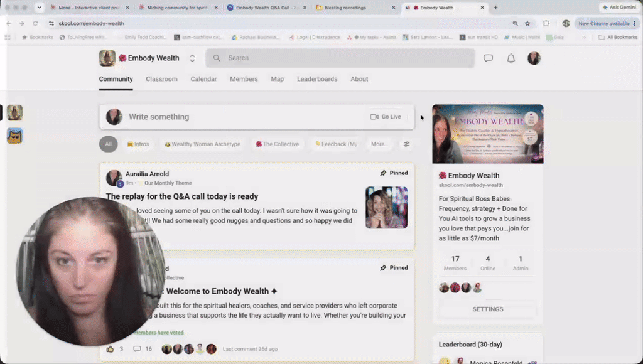643x364 pixels.
Task: Open the Q&A replay post title
Action: coord(182,196)
